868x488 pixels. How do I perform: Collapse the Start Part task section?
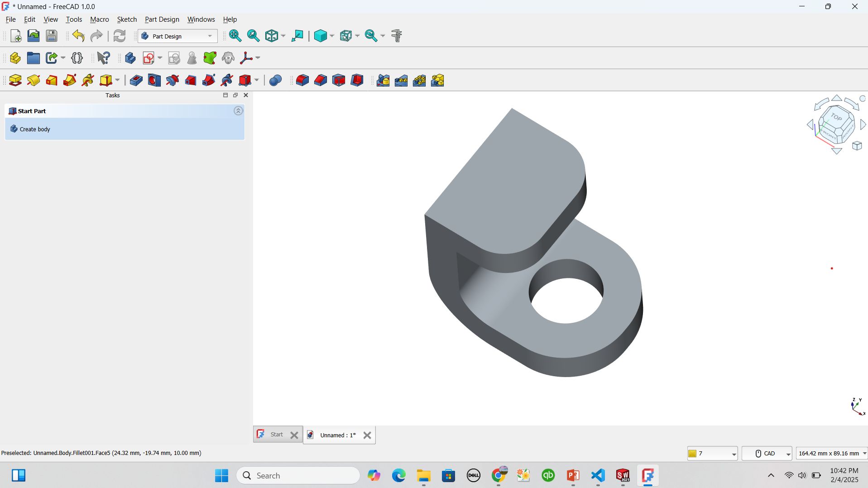pyautogui.click(x=238, y=111)
